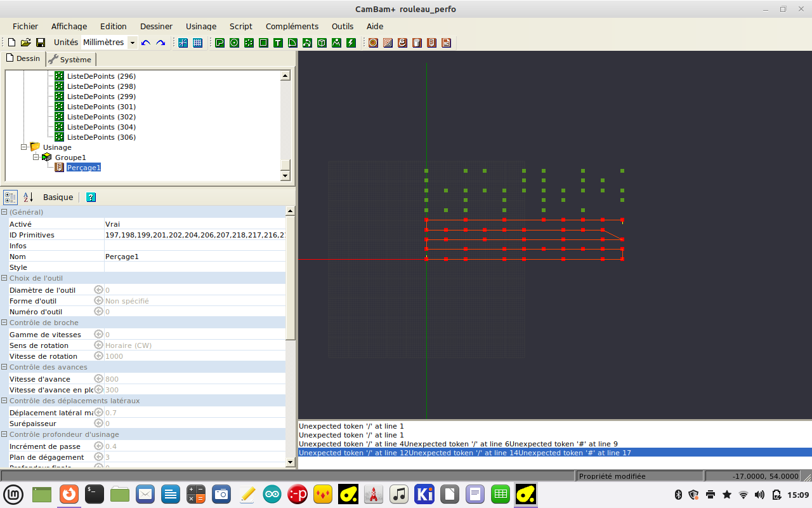The width and height of the screenshot is (812, 508).
Task: Toggle default value for Sens de rotation
Action: point(98,345)
